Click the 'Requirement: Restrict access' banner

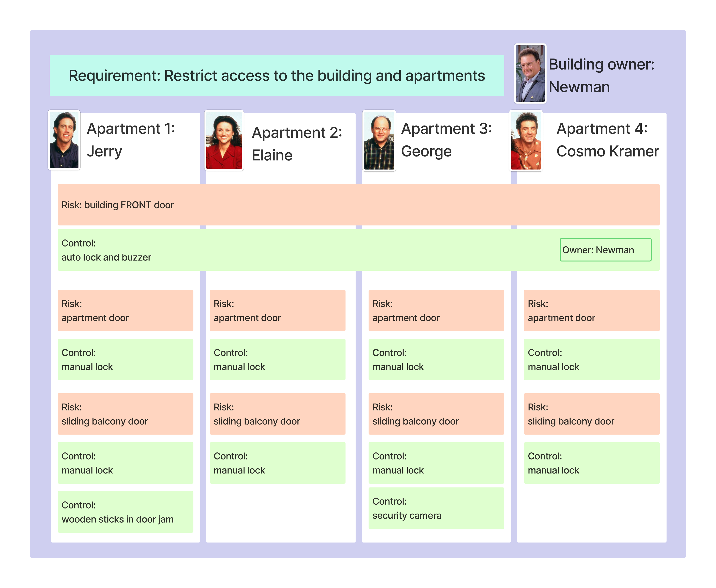pos(277,76)
